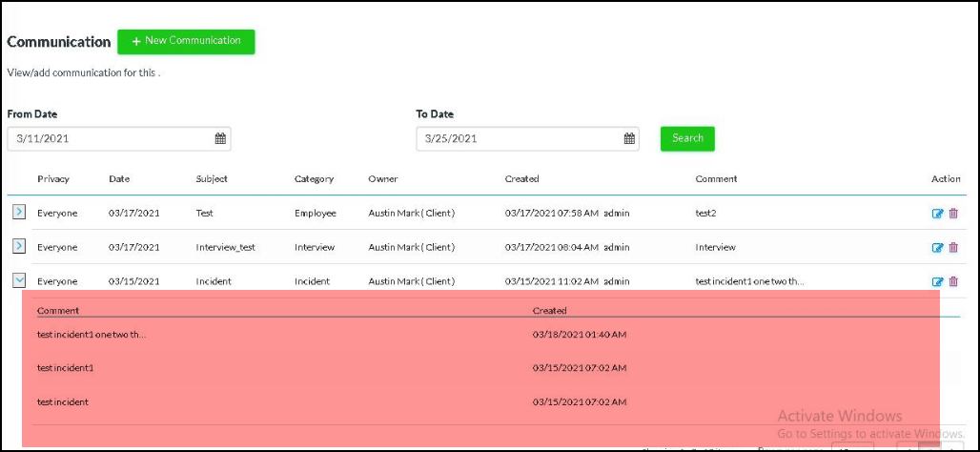Delete the Interview_test communication
Image resolution: width=980 pixels, height=452 pixels.
pyautogui.click(x=953, y=248)
